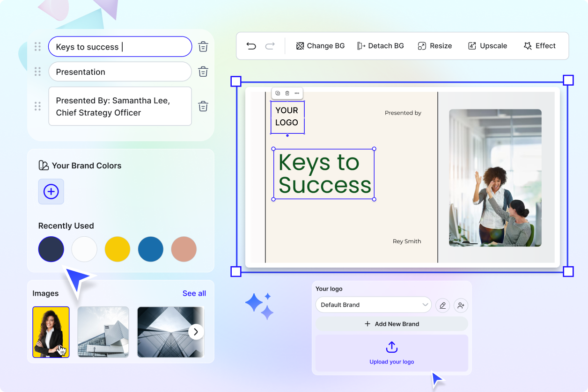The height and width of the screenshot is (392, 588).
Task: Click the 'Your Brand Colors' heading
Action: (87, 166)
